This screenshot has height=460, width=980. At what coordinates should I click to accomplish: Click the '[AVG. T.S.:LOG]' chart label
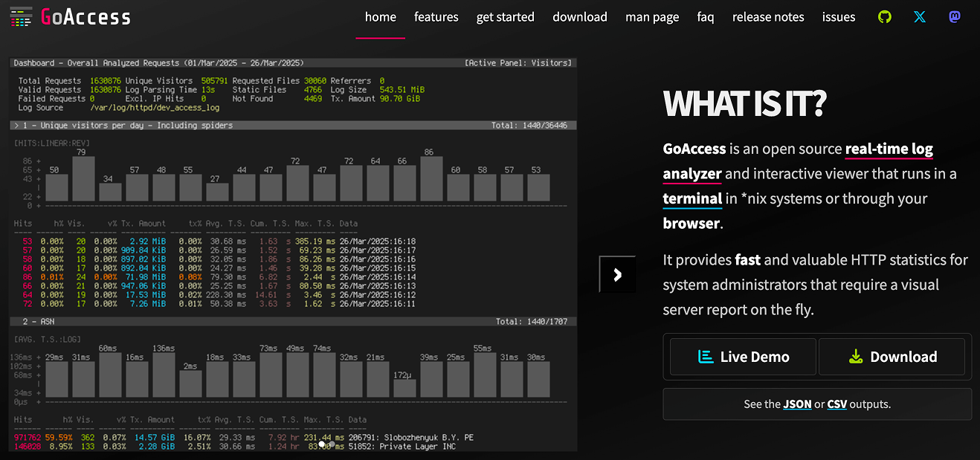(48, 340)
